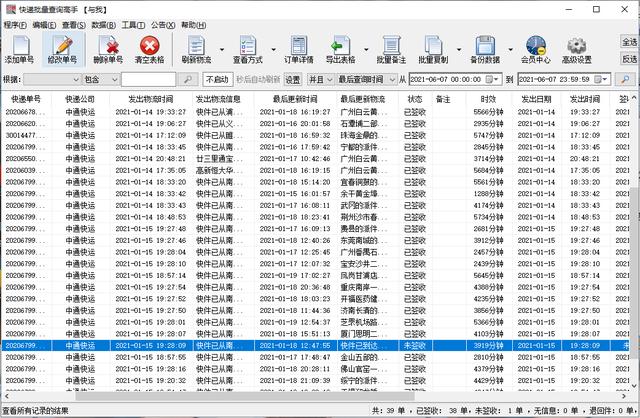The height and width of the screenshot is (418, 640).
Task: Select the row with 未签收 status
Action: point(316,345)
